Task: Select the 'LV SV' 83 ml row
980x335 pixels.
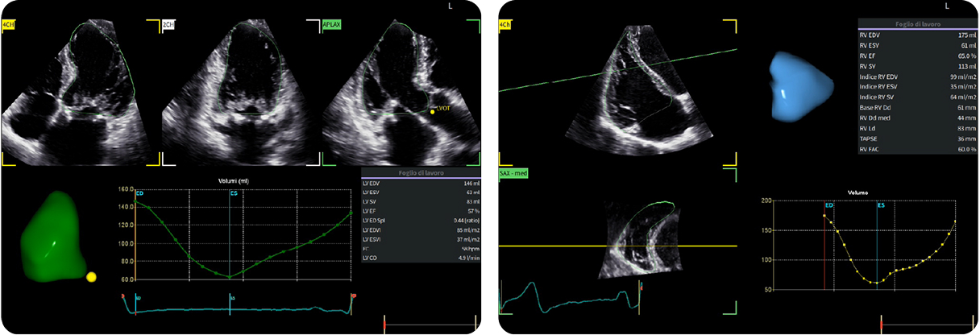Action: click(x=421, y=202)
